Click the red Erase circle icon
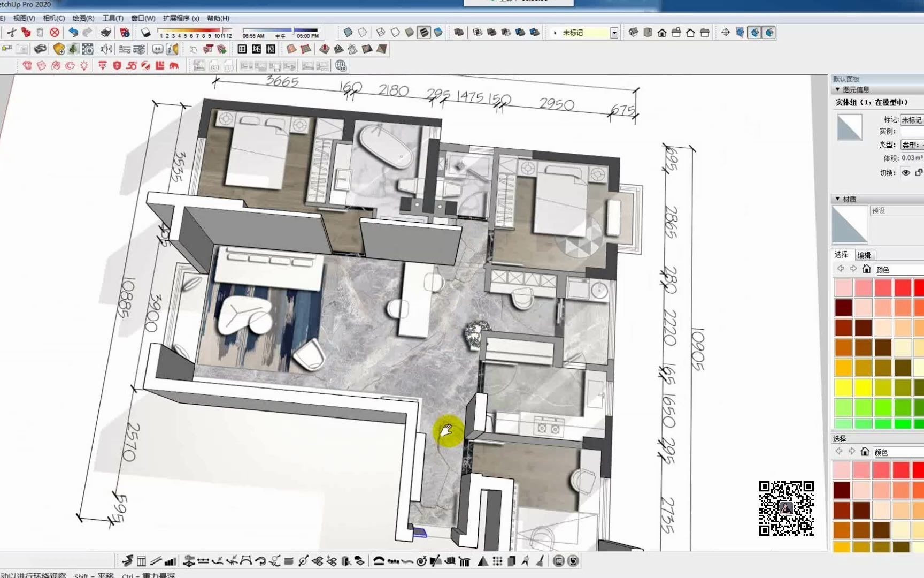 (55, 33)
